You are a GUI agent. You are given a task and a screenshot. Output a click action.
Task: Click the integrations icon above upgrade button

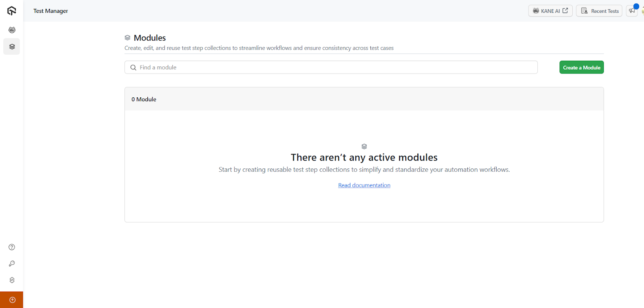pyautogui.click(x=12, y=280)
